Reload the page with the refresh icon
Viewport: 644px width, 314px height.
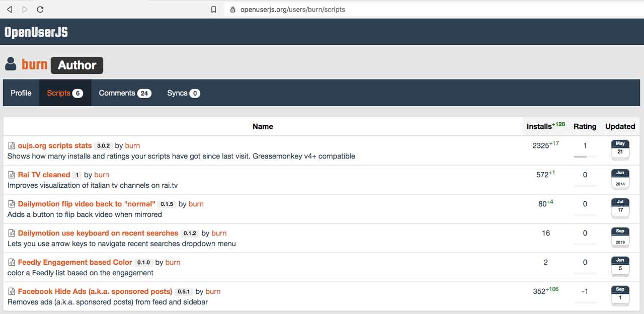40,9
